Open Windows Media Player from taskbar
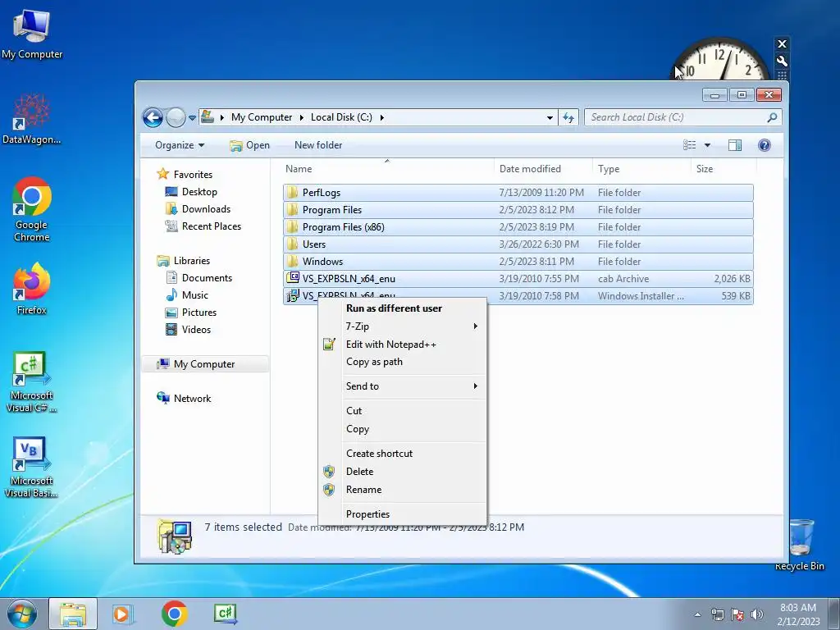The width and height of the screenshot is (840, 630). pyautogui.click(x=122, y=614)
